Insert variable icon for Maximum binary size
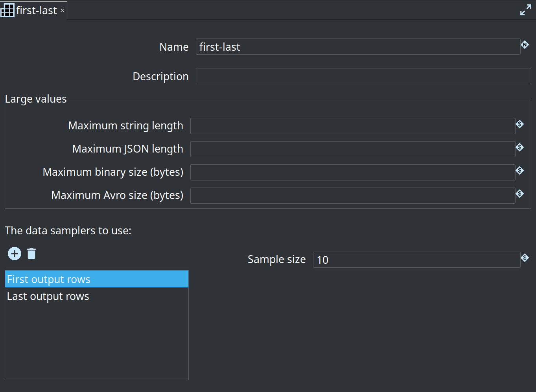Image resolution: width=536 pixels, height=392 pixels. click(520, 171)
